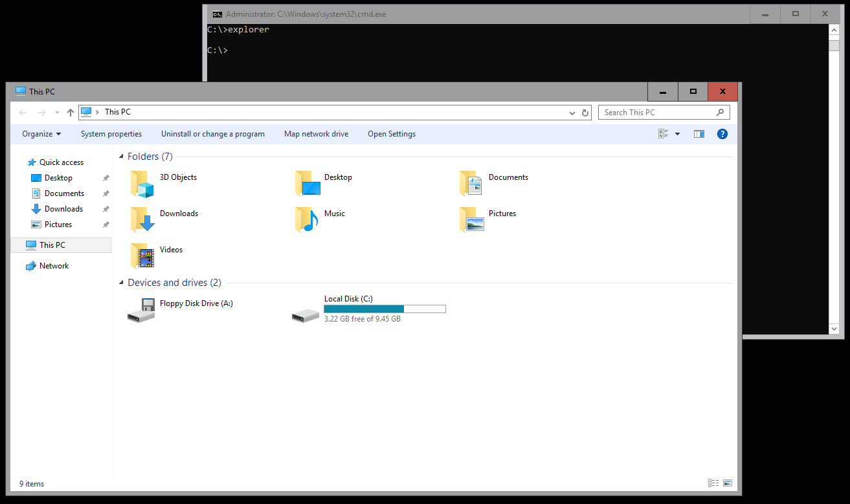This screenshot has width=850, height=504.
Task: Open the address bar history dropdown
Action: [x=572, y=112]
